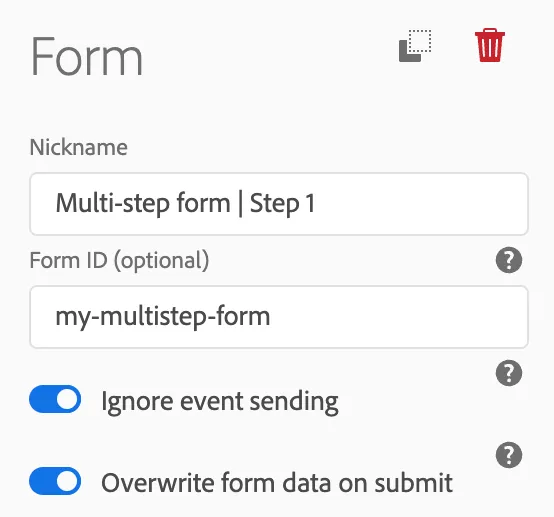This screenshot has width=554, height=517.
Task: Click the 'Nickname' field label
Action: (79, 147)
